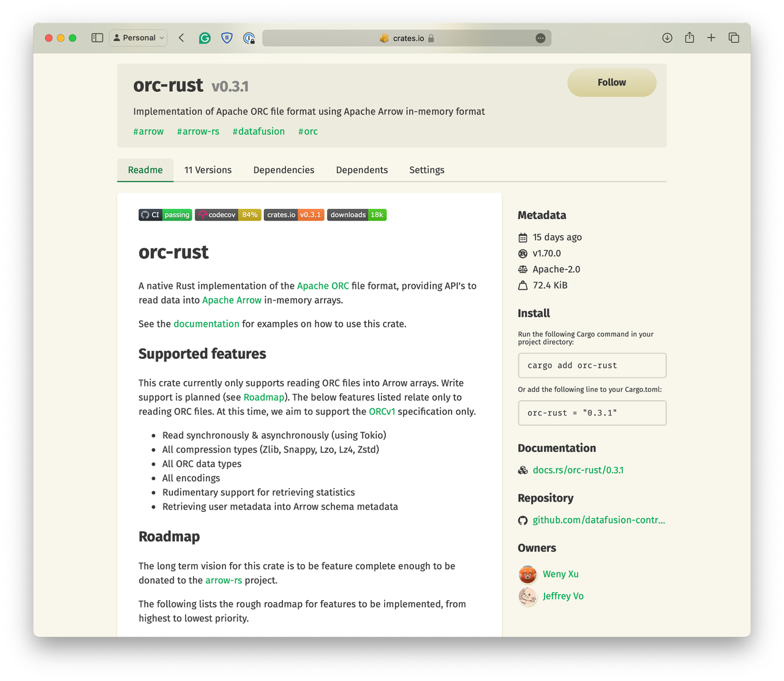Image resolution: width=784 pixels, height=681 pixels.
Task: Switch to the 11 Versions tab
Action: [x=208, y=170]
